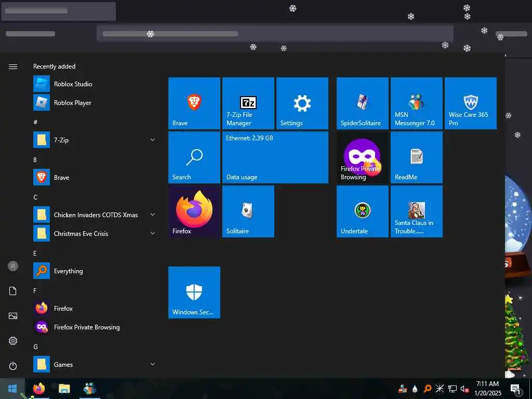The width and height of the screenshot is (532, 399).
Task: Expand Chicken Invaders COTDS Xmas chevron
Action: coord(153,215)
